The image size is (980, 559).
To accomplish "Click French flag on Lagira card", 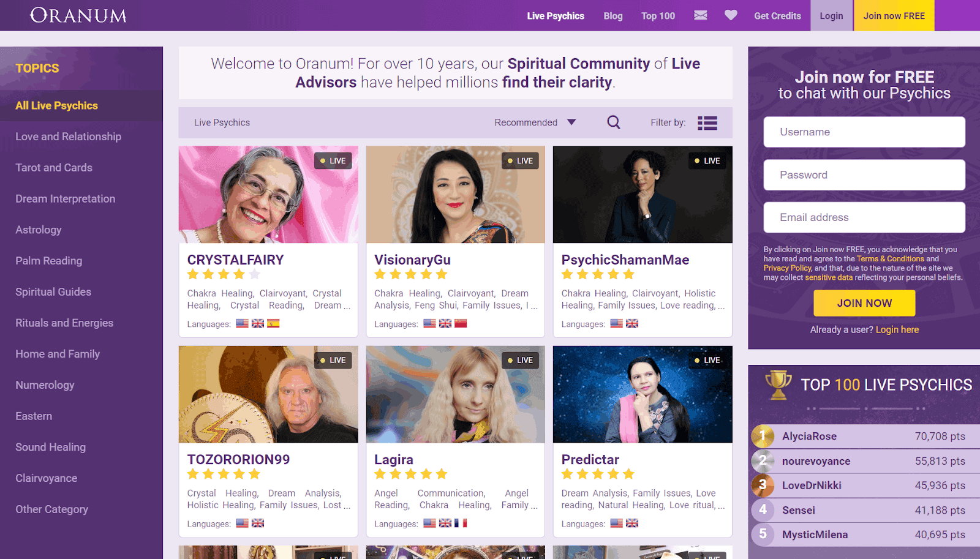I will [461, 523].
